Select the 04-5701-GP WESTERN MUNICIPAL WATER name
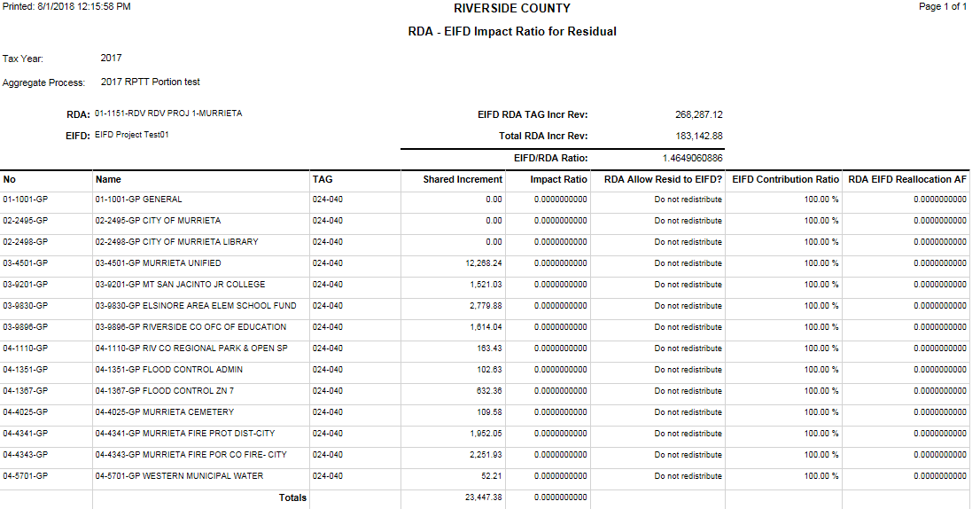The image size is (980, 509). [179, 476]
